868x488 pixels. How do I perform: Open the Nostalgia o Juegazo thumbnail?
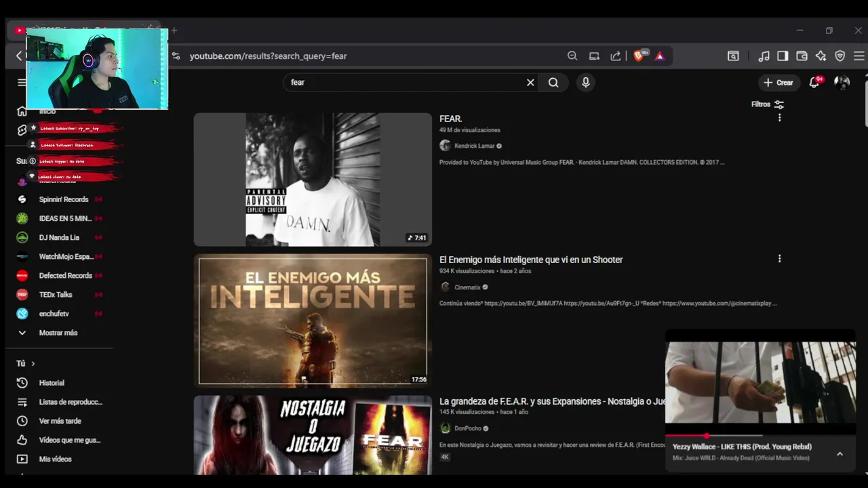(313, 434)
